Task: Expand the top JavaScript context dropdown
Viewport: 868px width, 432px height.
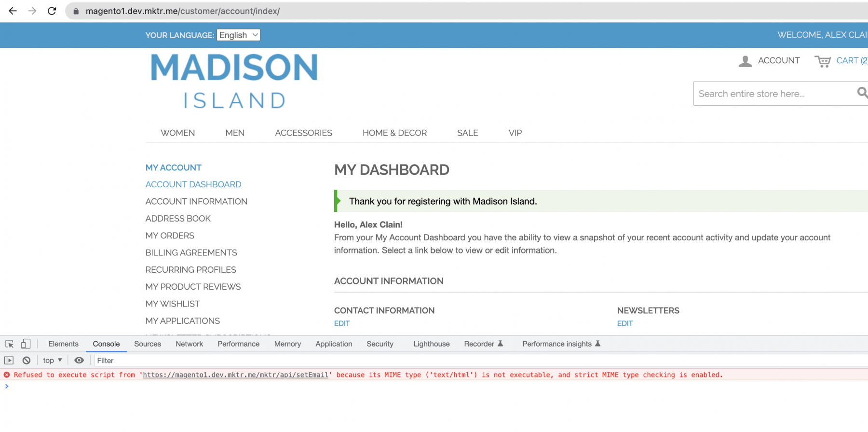Action: pyautogui.click(x=52, y=361)
